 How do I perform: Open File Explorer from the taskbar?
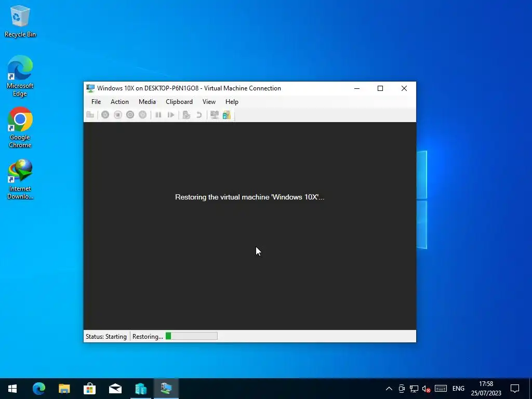(x=64, y=389)
